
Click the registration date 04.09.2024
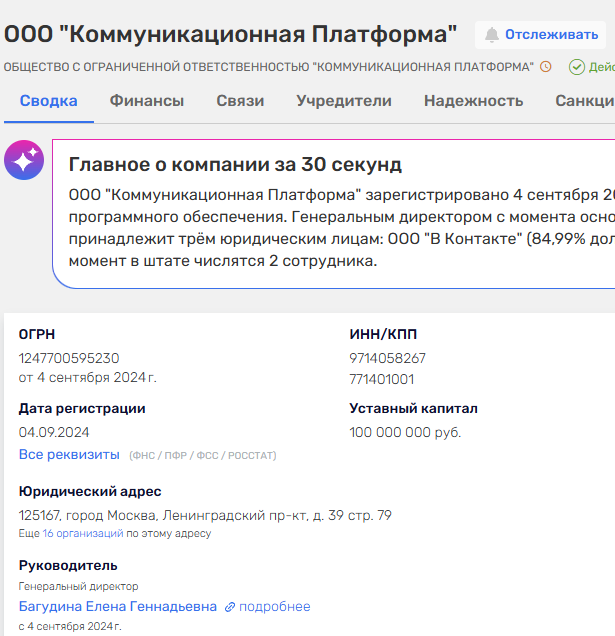coord(54,432)
